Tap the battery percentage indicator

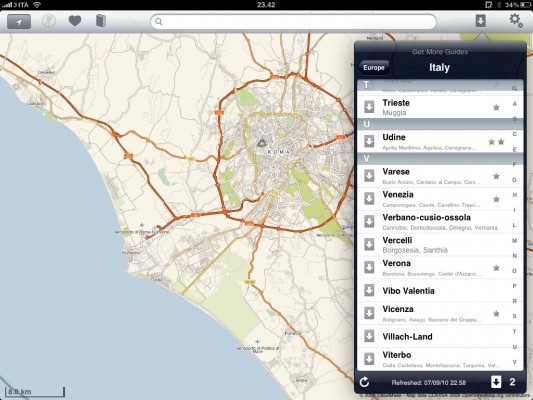(x=512, y=5)
